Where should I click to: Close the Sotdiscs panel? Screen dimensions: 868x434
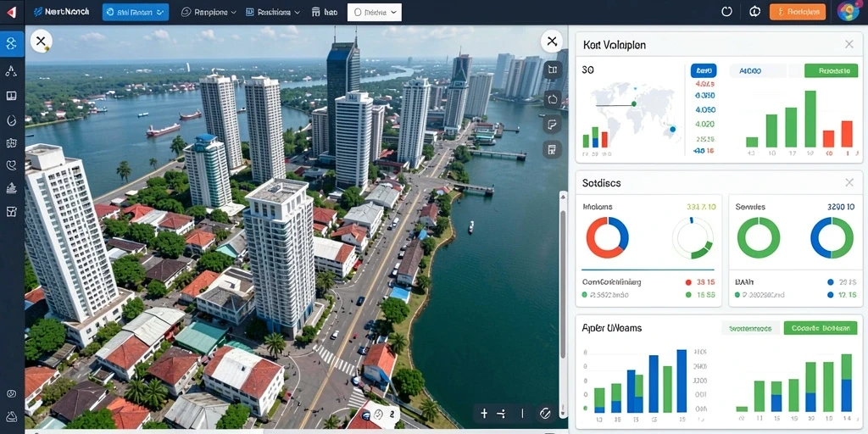[x=849, y=182]
